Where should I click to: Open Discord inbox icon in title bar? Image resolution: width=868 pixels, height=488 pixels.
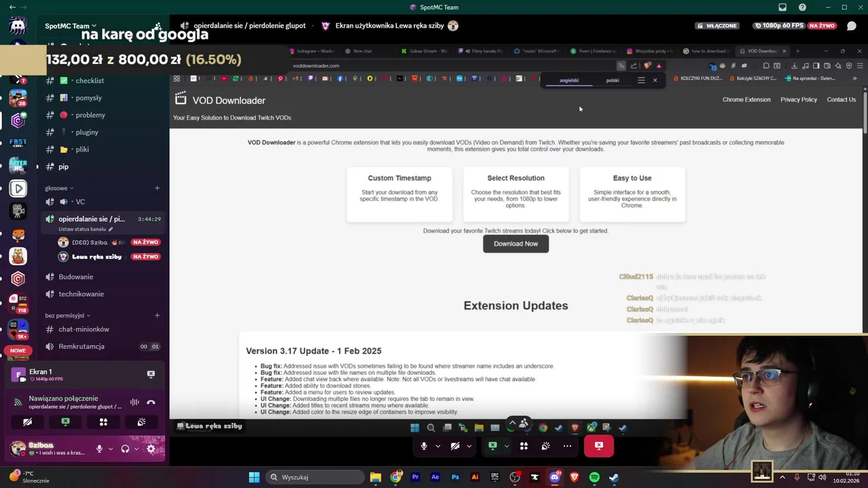coord(783,7)
